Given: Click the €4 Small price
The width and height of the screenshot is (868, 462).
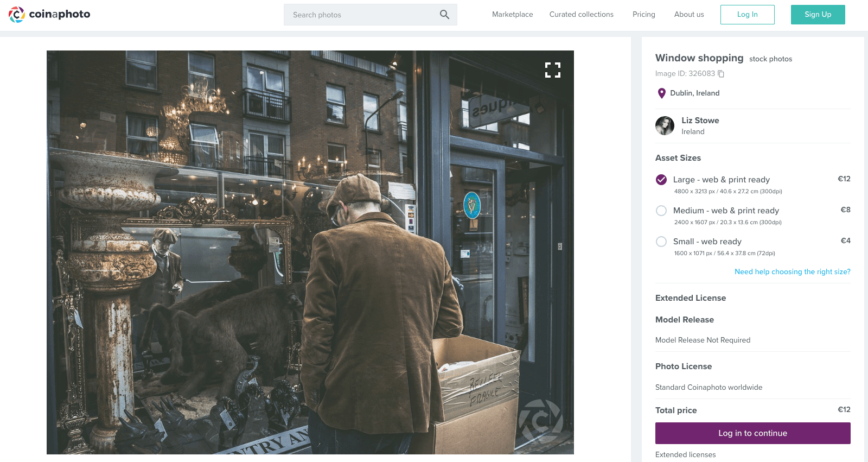Looking at the screenshot, I should 845,241.
